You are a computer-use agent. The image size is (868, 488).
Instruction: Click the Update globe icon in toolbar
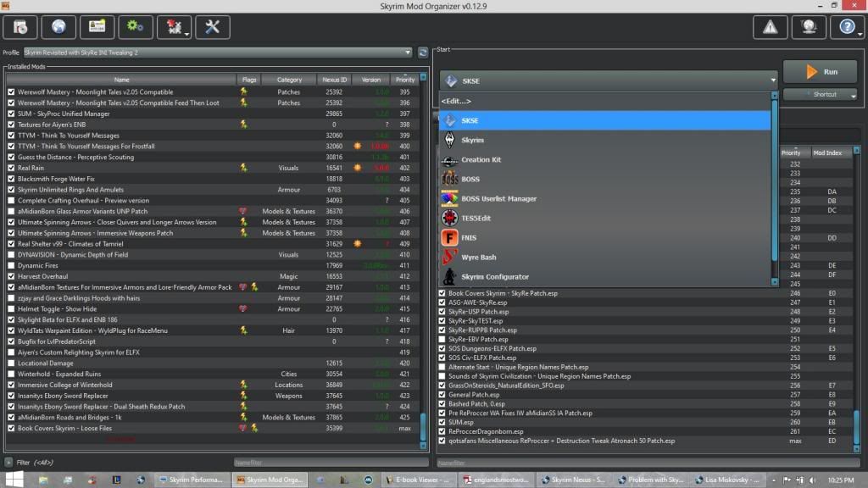click(x=809, y=27)
